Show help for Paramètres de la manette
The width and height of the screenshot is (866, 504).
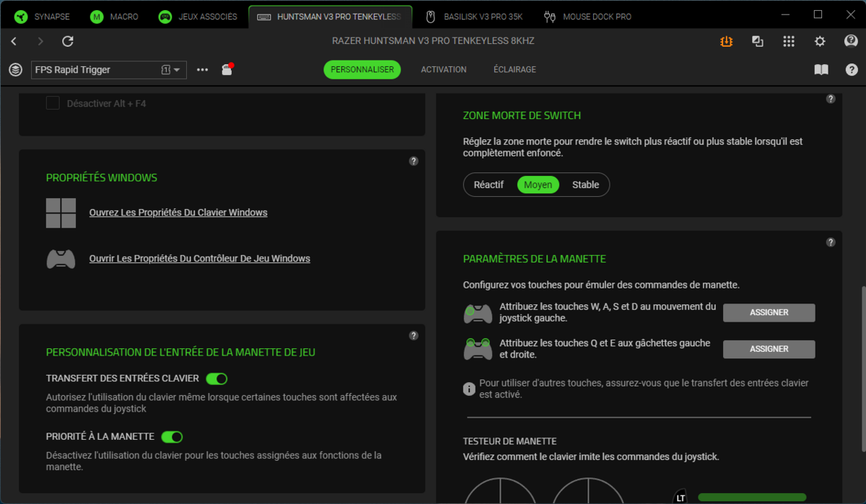(831, 242)
